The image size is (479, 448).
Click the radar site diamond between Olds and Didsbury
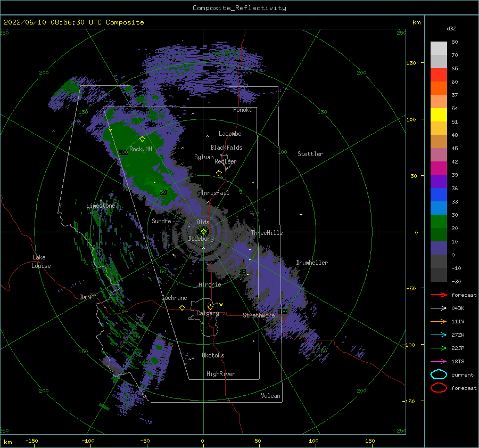click(203, 232)
